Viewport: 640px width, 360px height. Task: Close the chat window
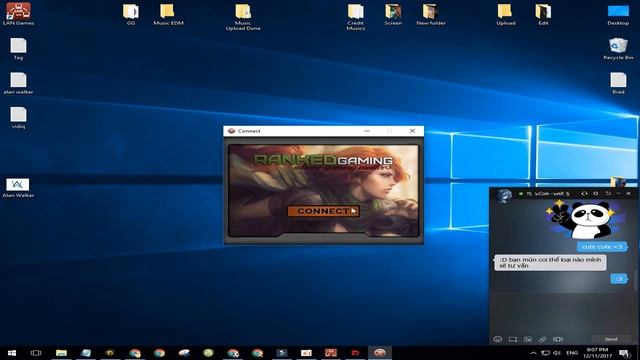[629, 193]
